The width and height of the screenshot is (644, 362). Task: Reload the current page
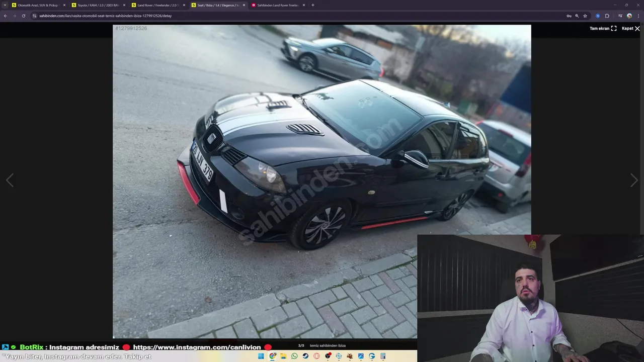tap(23, 16)
